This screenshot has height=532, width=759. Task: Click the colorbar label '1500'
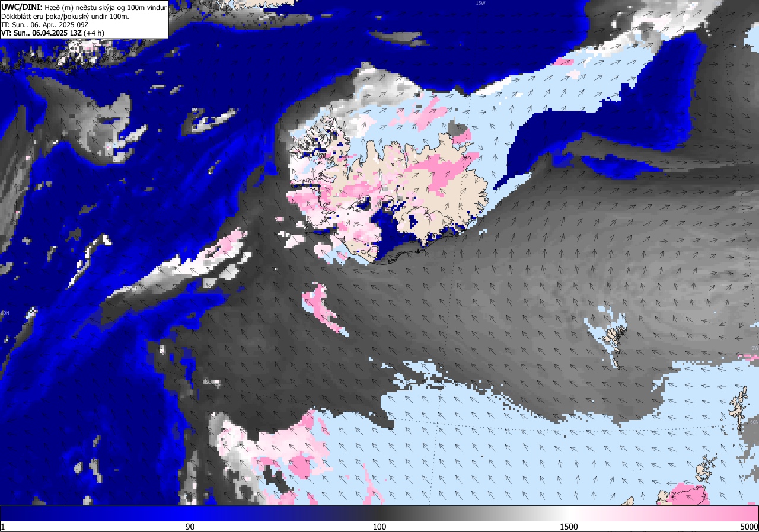(x=569, y=527)
